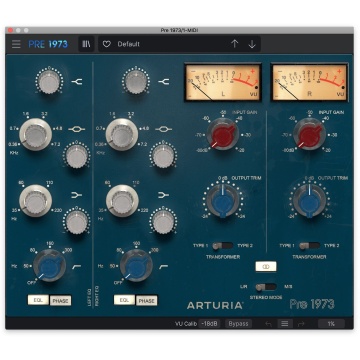Click right EQ low shelf symbol
The width and height of the screenshot is (360, 360).
[164, 195]
